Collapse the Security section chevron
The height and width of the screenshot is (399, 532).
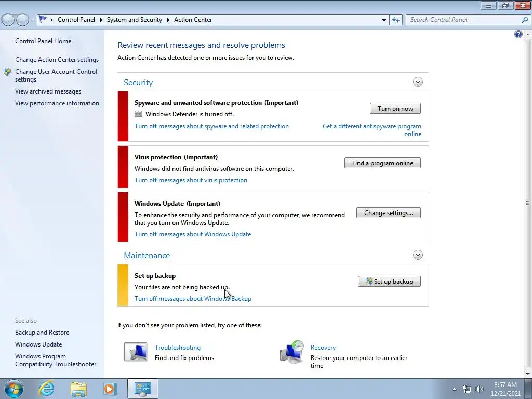pos(418,82)
